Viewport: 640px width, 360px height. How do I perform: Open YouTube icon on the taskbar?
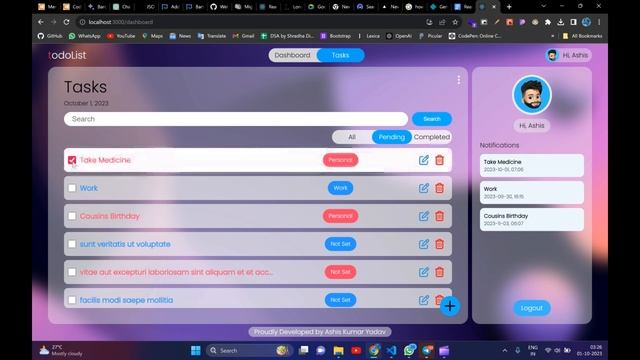[356, 350]
